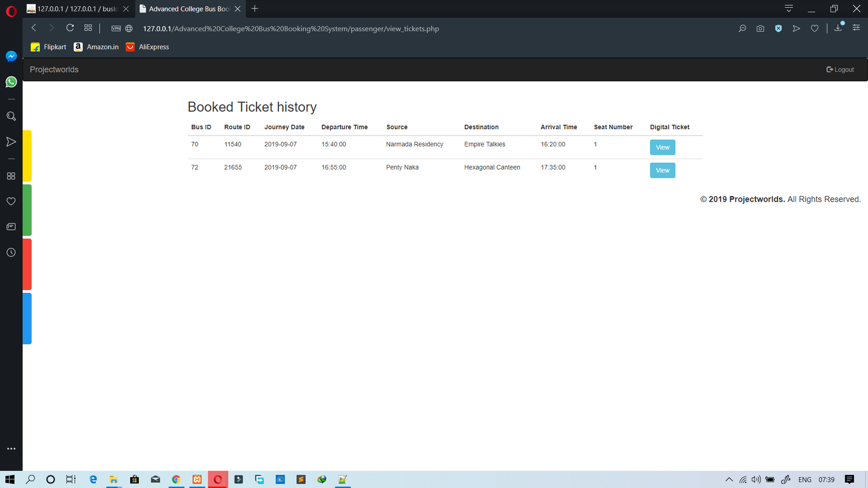Click the Logout link
Screen dimensions: 868x488
pos(840,69)
